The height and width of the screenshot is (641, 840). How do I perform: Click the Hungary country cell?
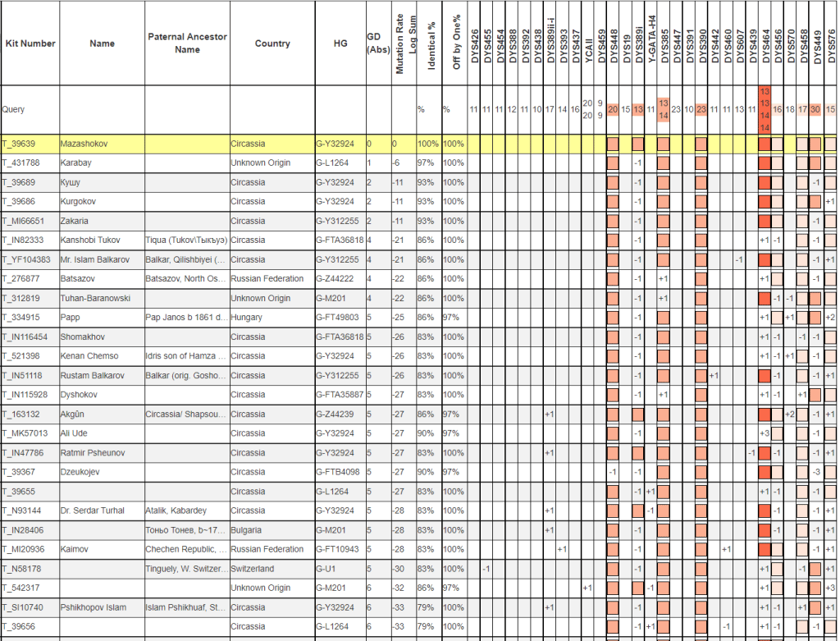click(246, 317)
